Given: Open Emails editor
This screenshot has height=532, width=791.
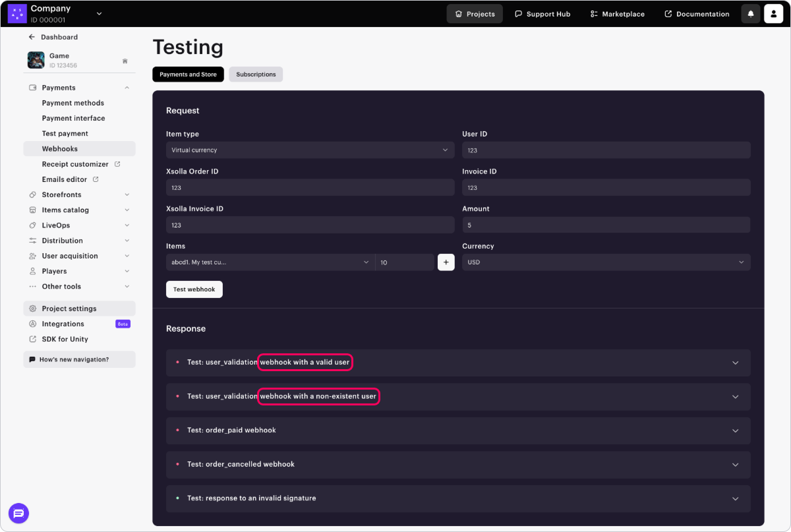Looking at the screenshot, I should click(x=65, y=179).
